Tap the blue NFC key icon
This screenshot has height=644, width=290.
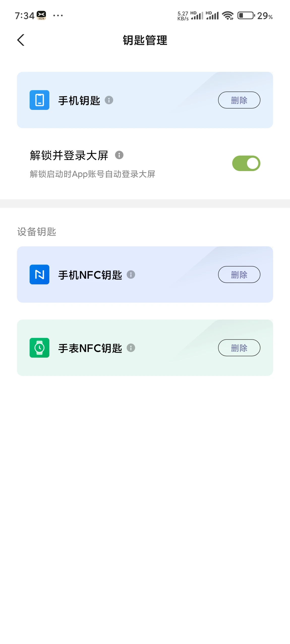[39, 274]
